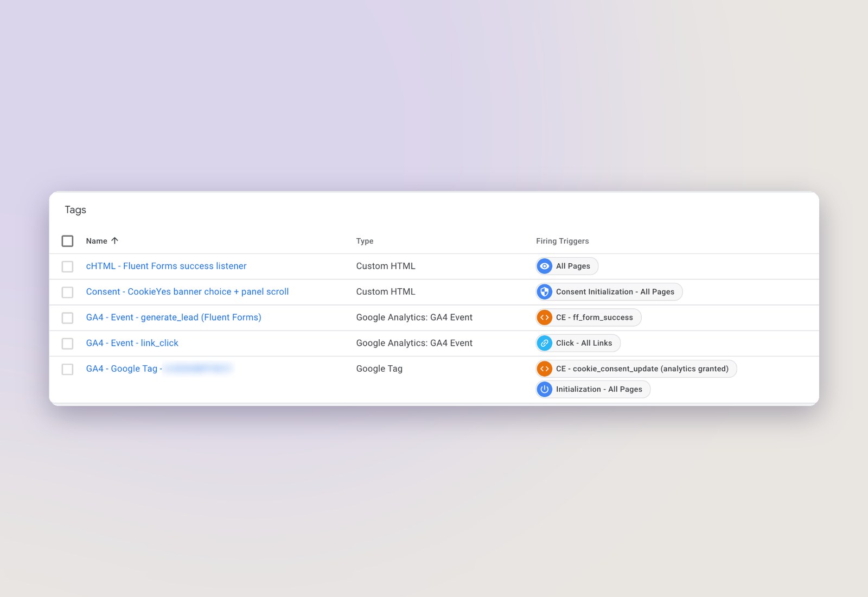868x597 pixels.
Task: Open the Click - All Links trigger
Action: click(578, 343)
